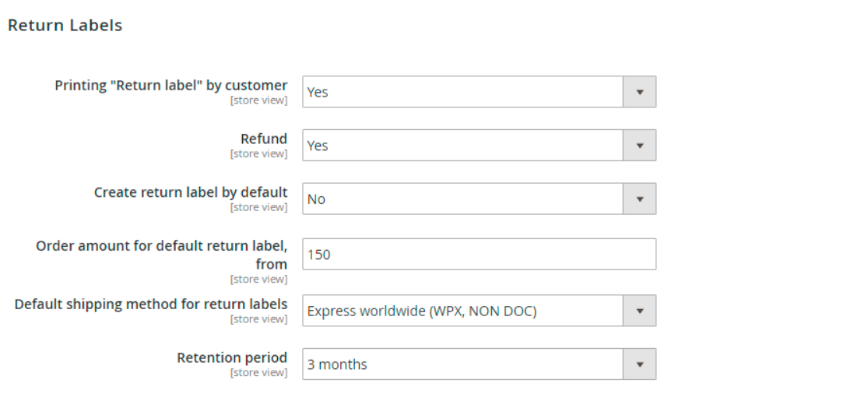Click [store view] scope text under Retention period
This screenshot has width=868, height=394.
[x=258, y=373]
